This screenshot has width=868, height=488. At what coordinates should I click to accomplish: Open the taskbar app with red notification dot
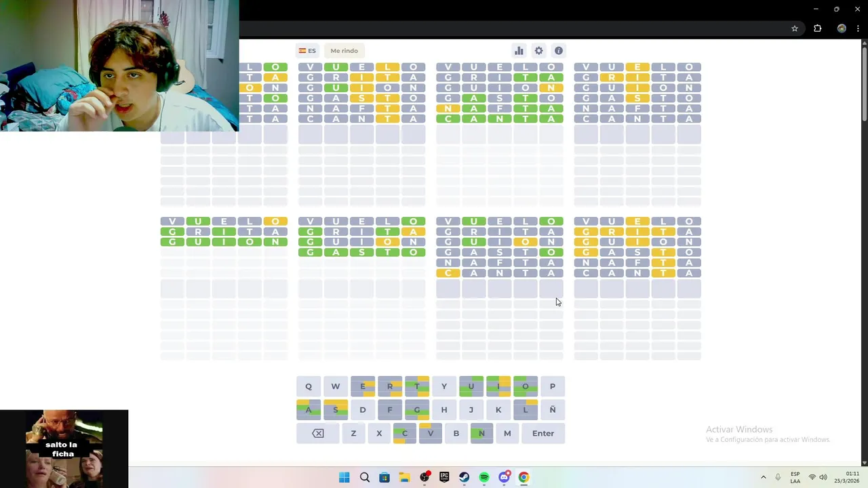pos(425,477)
